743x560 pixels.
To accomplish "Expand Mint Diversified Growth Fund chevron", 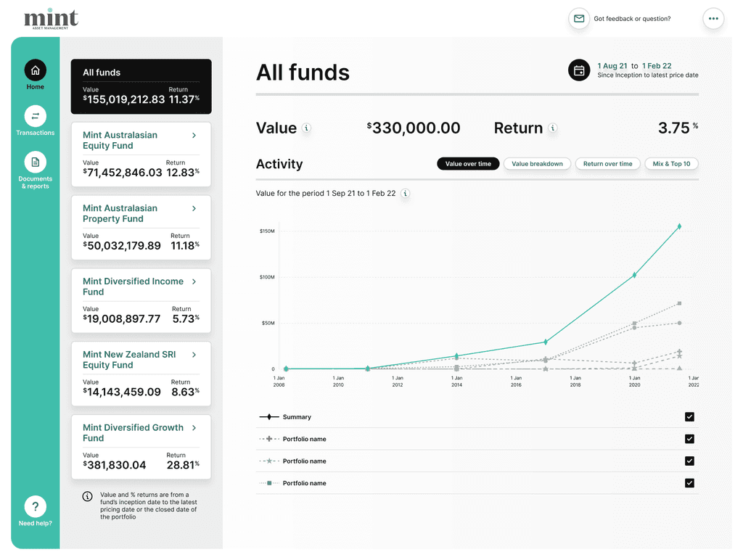I will 194,428.
